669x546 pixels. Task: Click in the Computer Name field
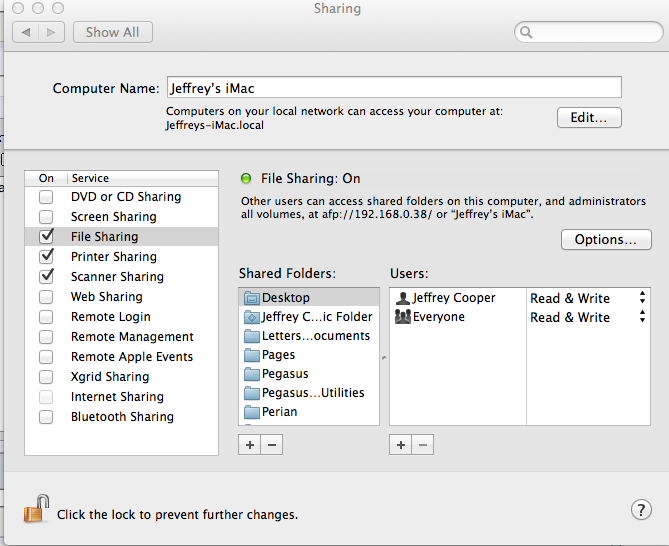tap(394, 87)
